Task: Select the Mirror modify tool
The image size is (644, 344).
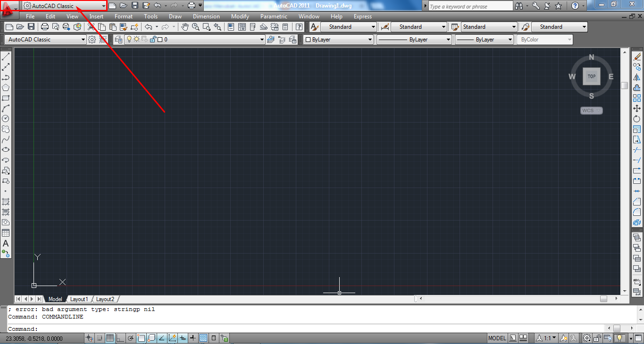Action: [x=637, y=77]
